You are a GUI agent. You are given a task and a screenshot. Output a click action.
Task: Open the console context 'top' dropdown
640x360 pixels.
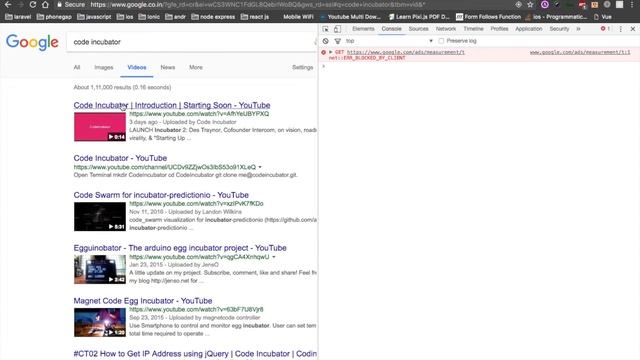pos(389,41)
